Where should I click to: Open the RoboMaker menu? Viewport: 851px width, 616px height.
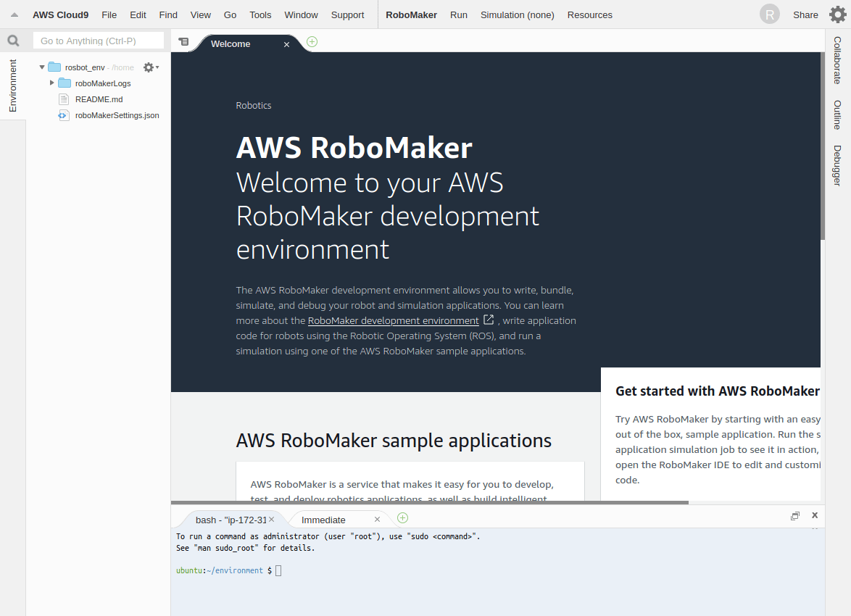pyautogui.click(x=412, y=15)
